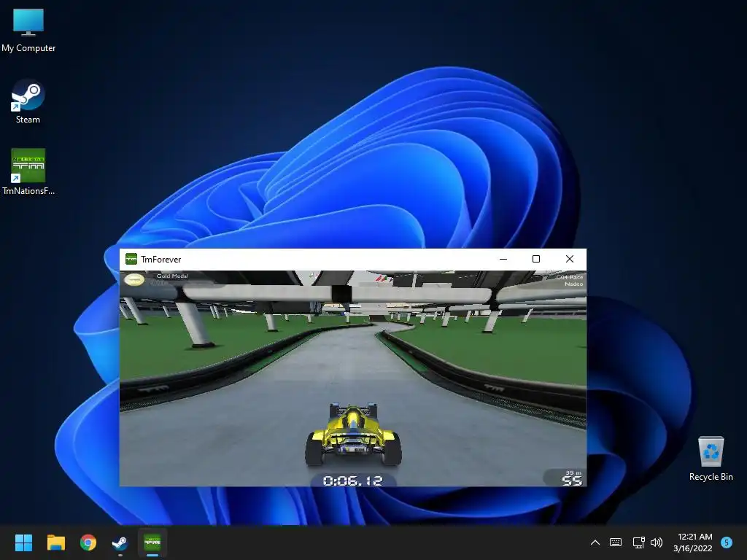Click the race timer 0:06.12

pyautogui.click(x=353, y=481)
